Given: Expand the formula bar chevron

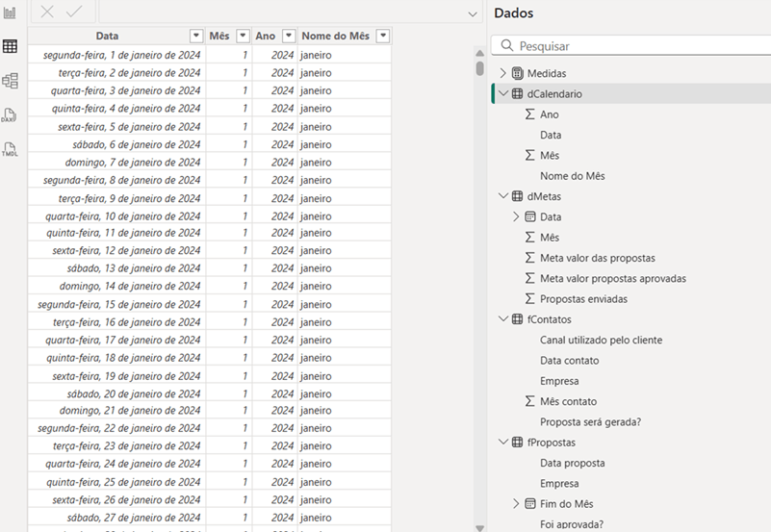Looking at the screenshot, I should (472, 14).
